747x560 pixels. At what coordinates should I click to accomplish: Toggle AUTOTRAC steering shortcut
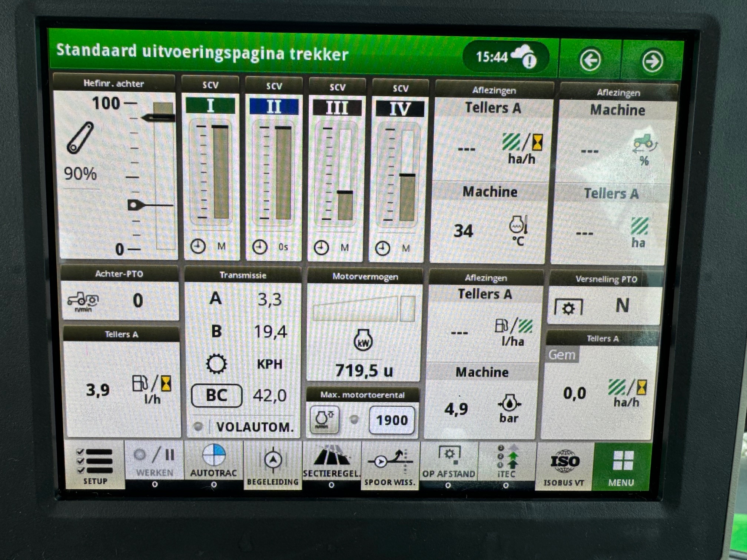214,461
